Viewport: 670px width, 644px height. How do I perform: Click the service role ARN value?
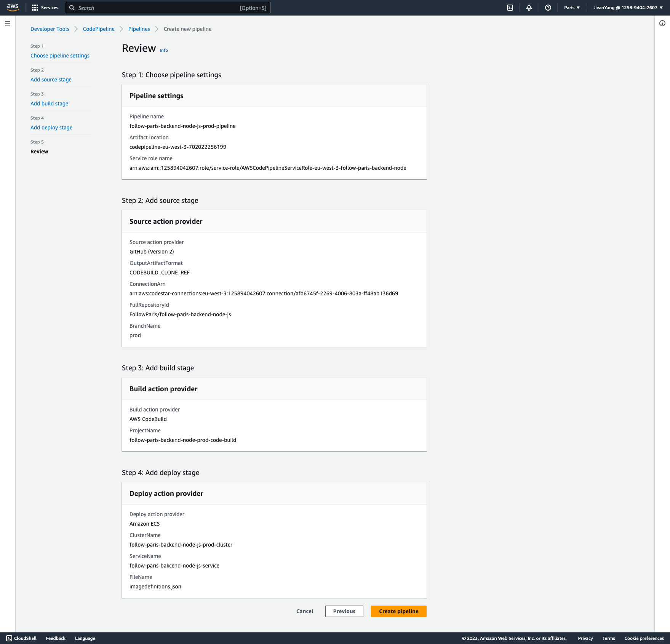click(x=268, y=168)
